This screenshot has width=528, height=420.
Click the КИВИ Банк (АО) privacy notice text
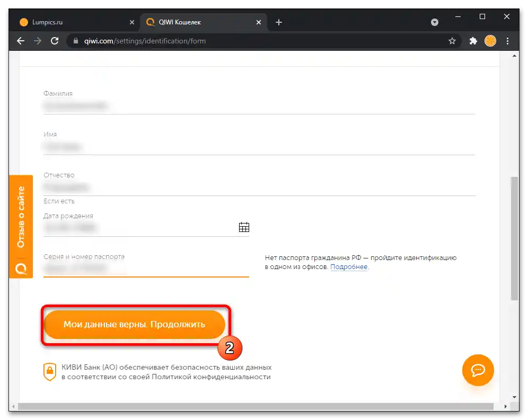[x=166, y=372]
